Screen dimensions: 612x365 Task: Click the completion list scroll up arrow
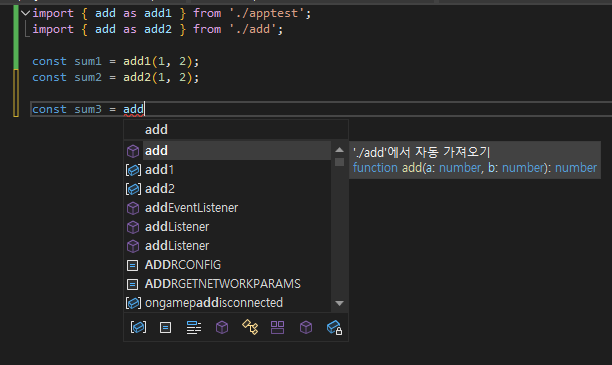pyautogui.click(x=340, y=150)
